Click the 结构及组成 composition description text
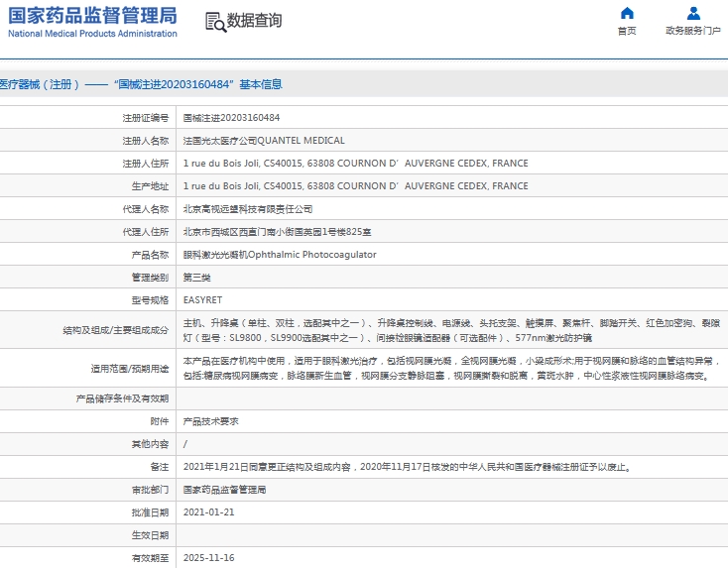 451,330
